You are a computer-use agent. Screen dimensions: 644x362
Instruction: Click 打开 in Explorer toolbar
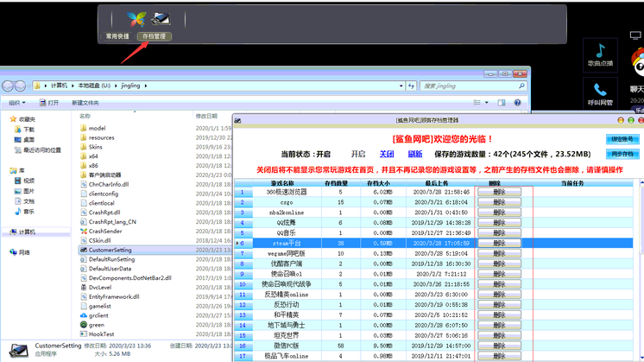pos(49,103)
